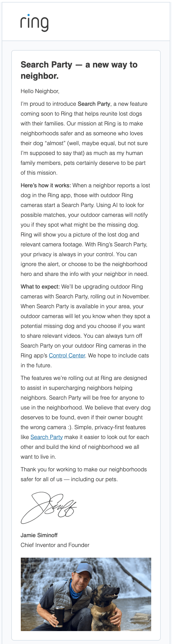Follow the Search Party hyperlink

pos(46,437)
